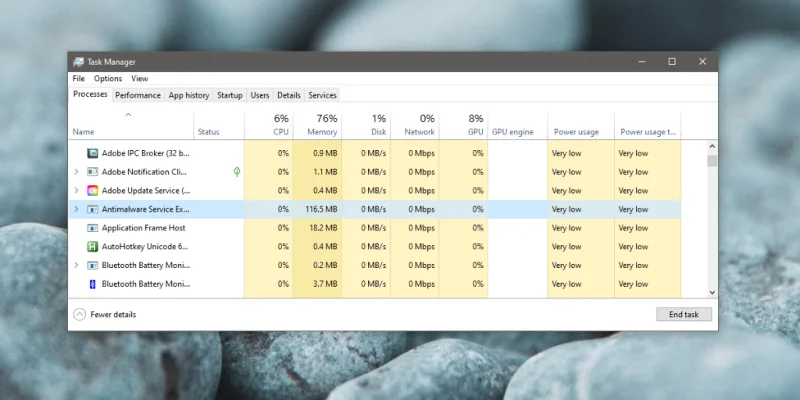Minimize the Task Manager window
The width and height of the screenshot is (800, 400).
pos(642,62)
